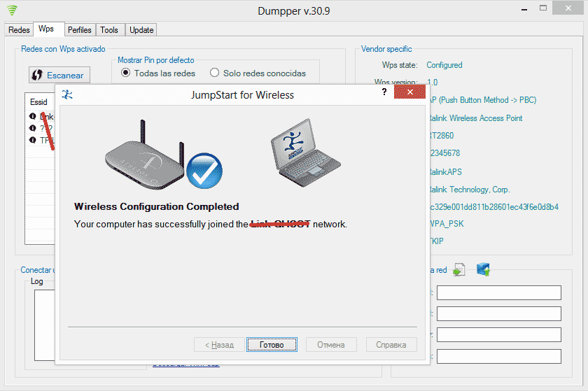Viewport: 588px width, 391px height.
Task: Click the Essid column header
Action: pyautogui.click(x=40, y=102)
